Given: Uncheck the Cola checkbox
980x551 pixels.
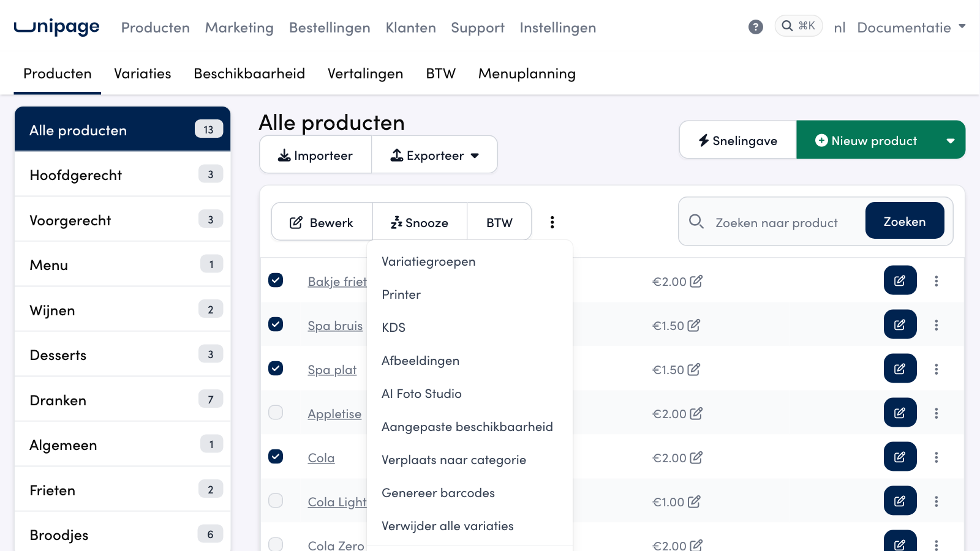Looking at the screenshot, I should tap(276, 456).
